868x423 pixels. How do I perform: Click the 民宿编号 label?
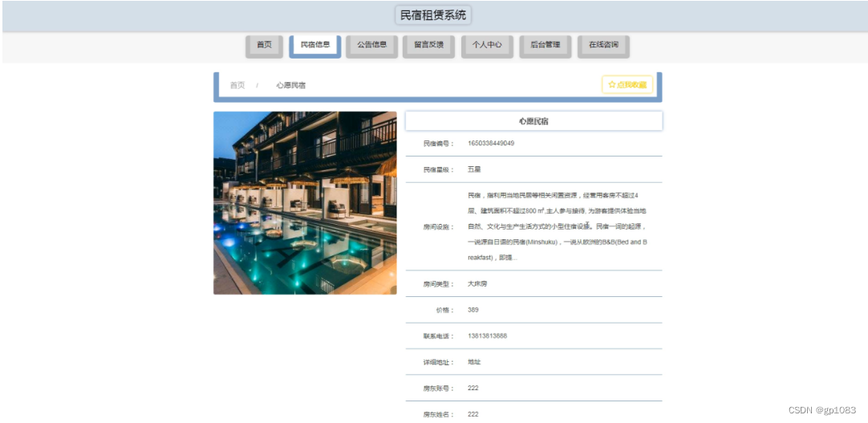[439, 144]
